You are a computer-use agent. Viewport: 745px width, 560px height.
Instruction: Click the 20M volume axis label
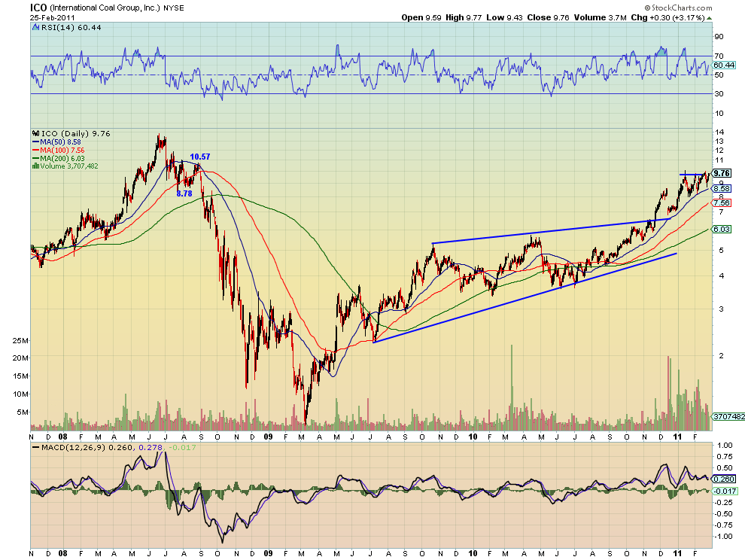coord(20,358)
